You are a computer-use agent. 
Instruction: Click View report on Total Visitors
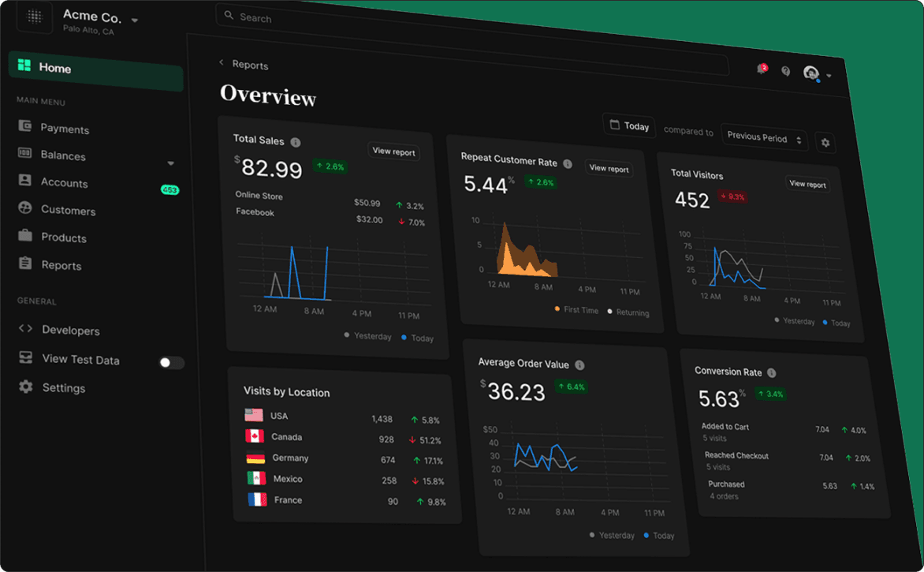807,184
